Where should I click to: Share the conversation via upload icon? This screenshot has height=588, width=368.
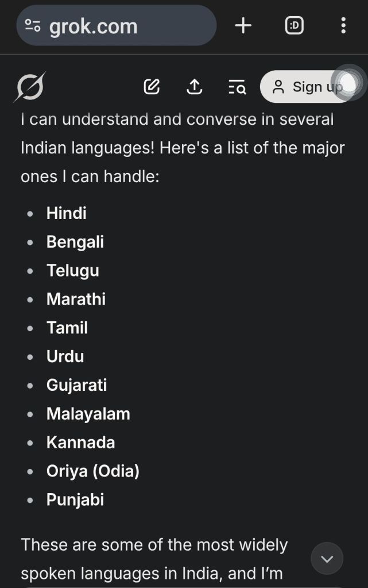click(195, 87)
